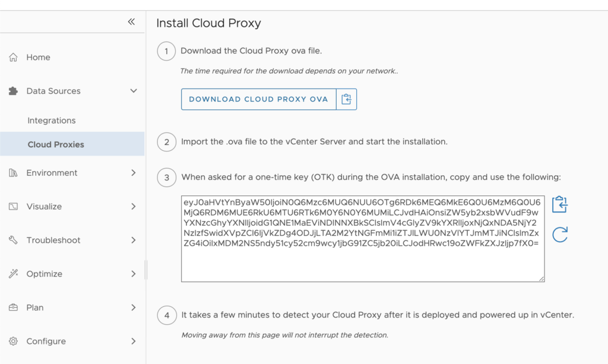
Task: Click the Environment buildings icon
Action: click(13, 173)
